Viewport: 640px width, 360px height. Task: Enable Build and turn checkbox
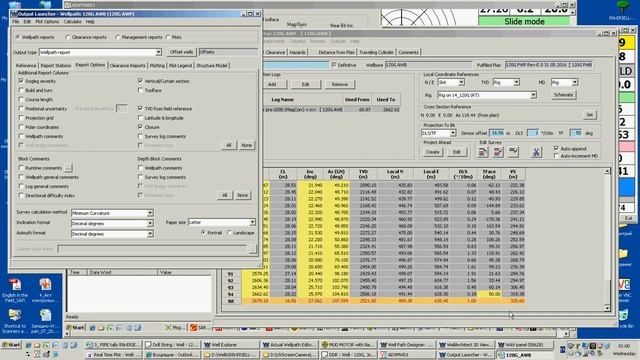click(x=21, y=90)
